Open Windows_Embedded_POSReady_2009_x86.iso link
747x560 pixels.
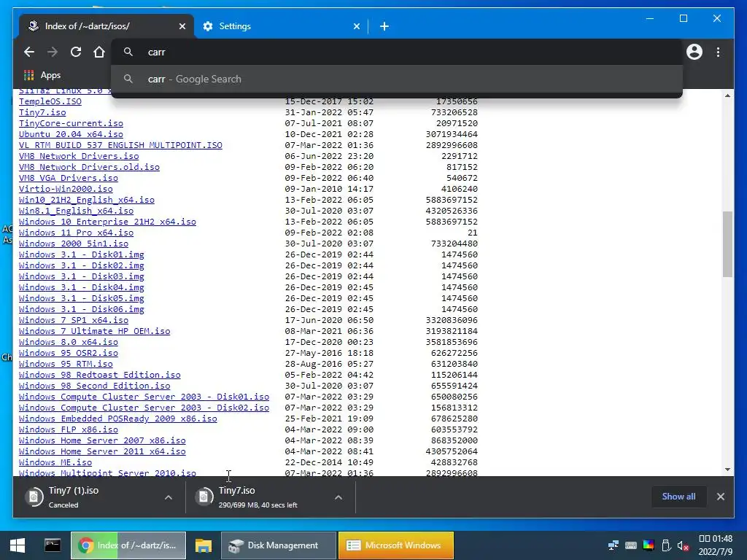pos(117,419)
